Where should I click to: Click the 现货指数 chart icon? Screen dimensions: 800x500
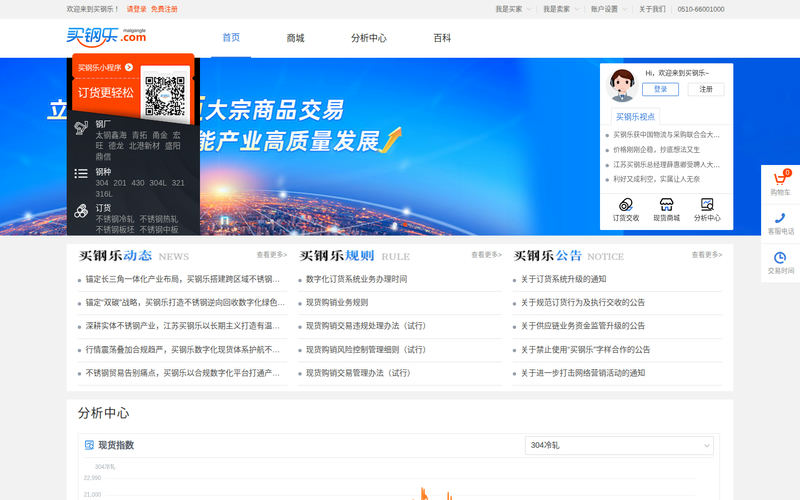[x=89, y=445]
